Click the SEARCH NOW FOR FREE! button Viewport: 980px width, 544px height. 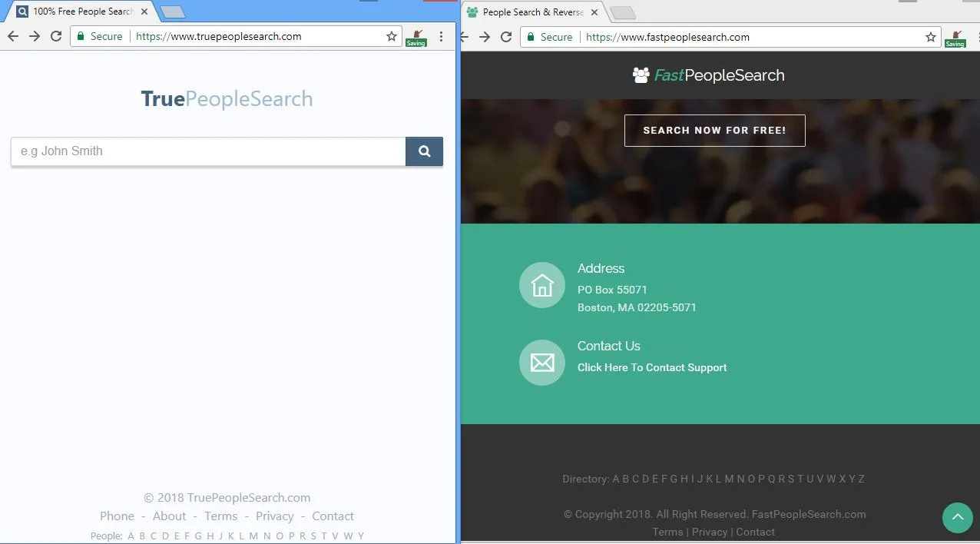pos(714,131)
